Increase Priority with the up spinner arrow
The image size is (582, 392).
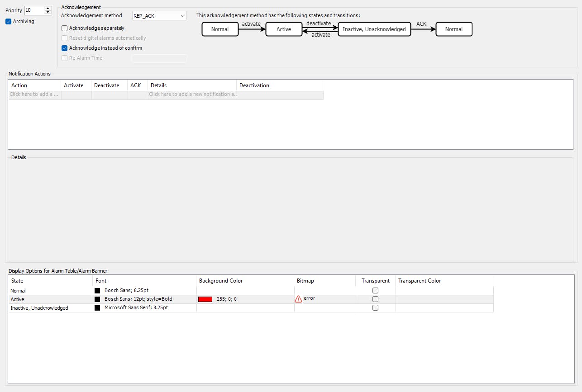pyautogui.click(x=48, y=8)
